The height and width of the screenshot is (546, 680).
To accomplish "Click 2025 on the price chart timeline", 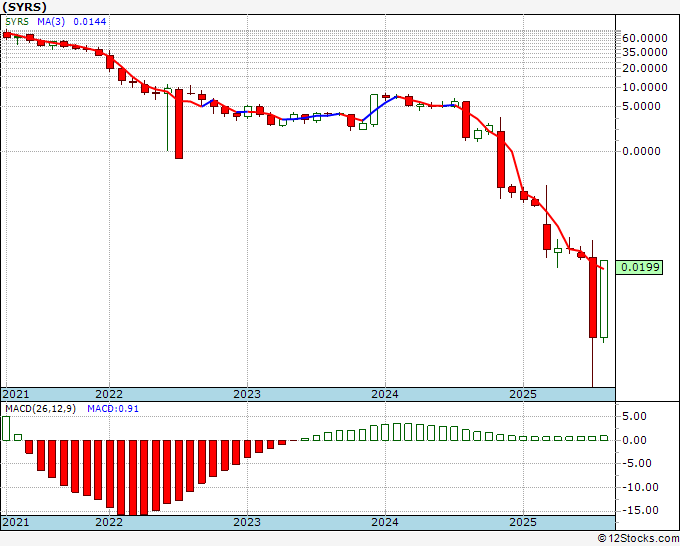I will pos(523,394).
